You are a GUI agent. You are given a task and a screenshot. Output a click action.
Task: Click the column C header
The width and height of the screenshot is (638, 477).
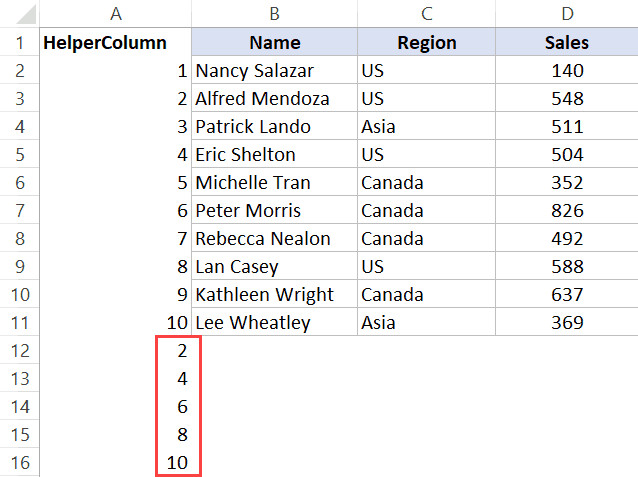pos(426,13)
